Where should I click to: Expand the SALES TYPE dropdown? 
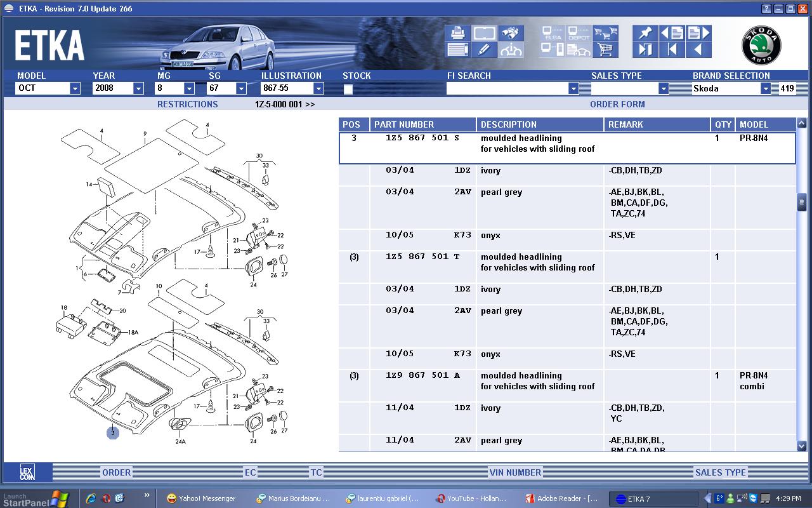(664, 89)
